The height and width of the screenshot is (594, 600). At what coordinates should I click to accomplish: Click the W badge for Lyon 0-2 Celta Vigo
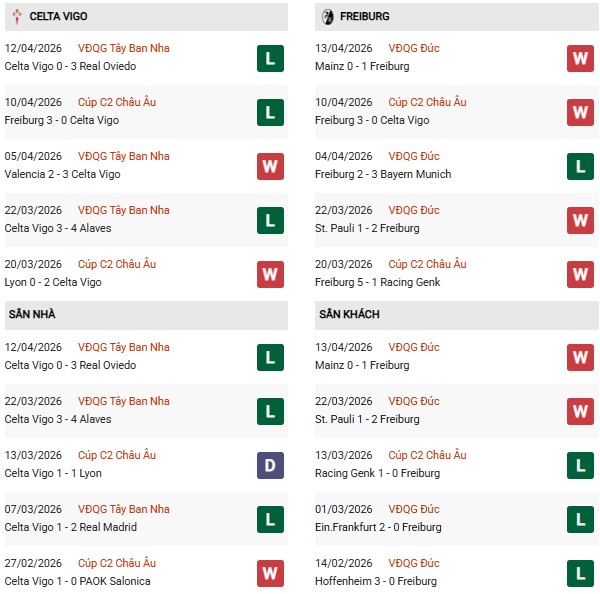click(270, 273)
